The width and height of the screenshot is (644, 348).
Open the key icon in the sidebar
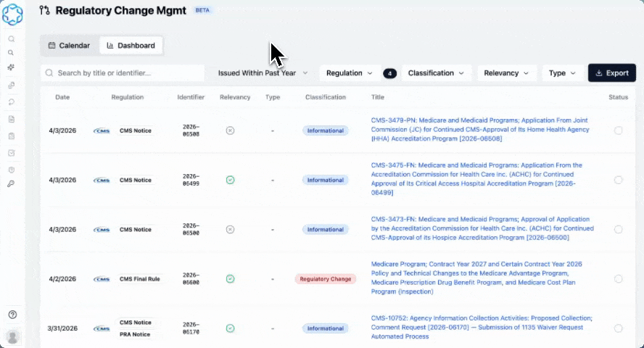pyautogui.click(x=11, y=184)
